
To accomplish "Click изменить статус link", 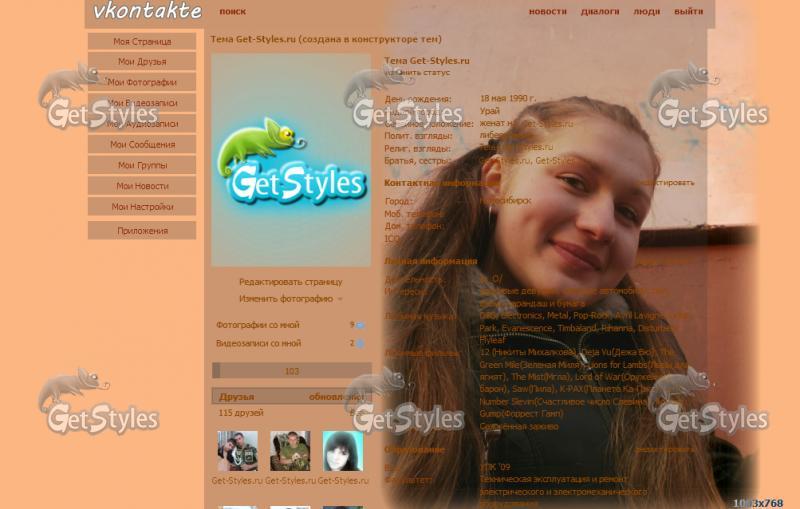I will coord(417,72).
